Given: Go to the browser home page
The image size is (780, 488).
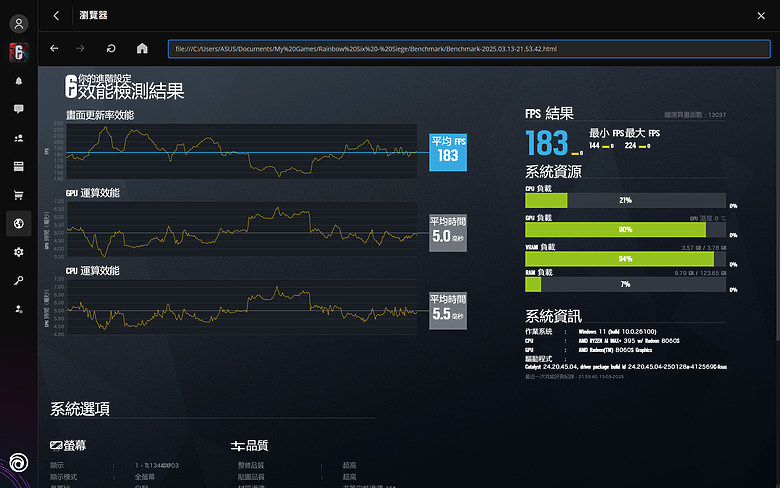Looking at the screenshot, I should (x=142, y=48).
